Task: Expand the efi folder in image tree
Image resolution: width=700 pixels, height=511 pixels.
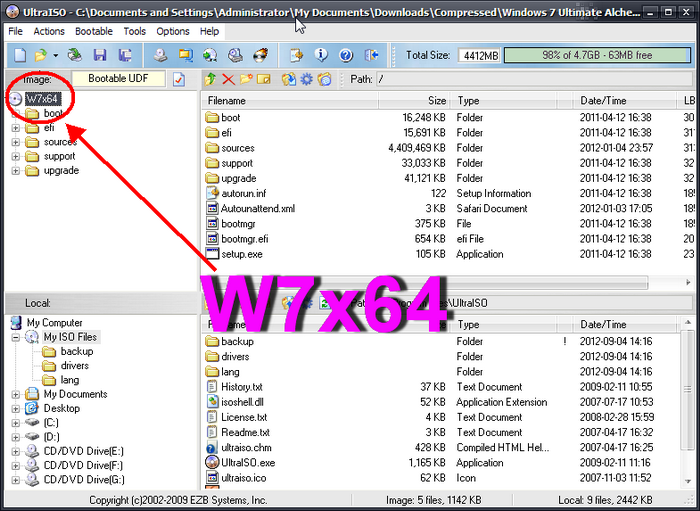Action: pyautogui.click(x=16, y=128)
